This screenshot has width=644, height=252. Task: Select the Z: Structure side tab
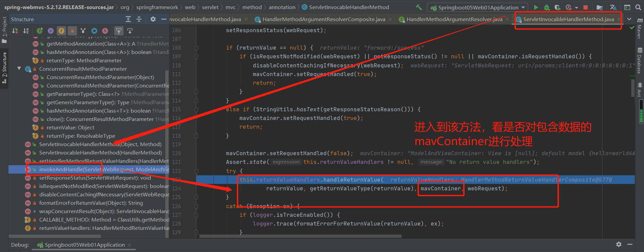point(4,67)
